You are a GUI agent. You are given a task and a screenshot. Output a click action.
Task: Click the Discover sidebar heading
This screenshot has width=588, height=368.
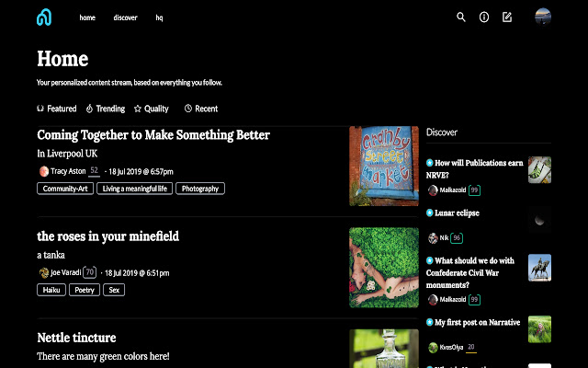442,132
